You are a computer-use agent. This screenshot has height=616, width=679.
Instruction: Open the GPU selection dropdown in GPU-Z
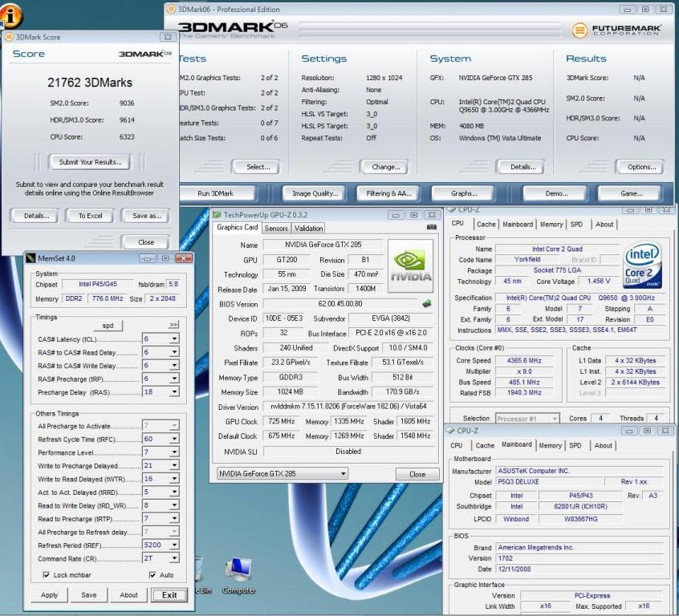click(283, 473)
